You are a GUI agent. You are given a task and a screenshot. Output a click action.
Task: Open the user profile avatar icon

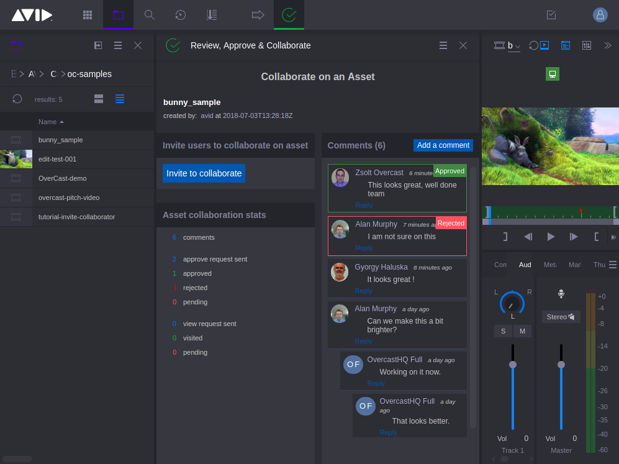tap(600, 15)
